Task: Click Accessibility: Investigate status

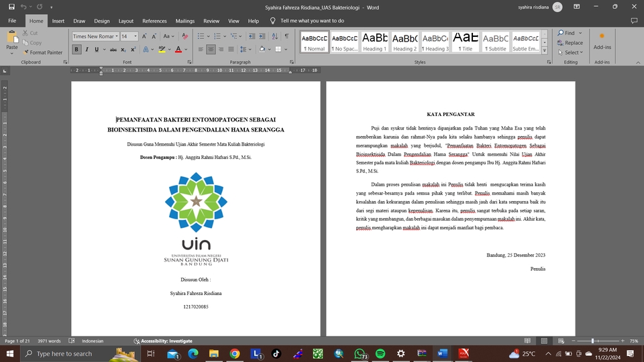Action: [163, 341]
